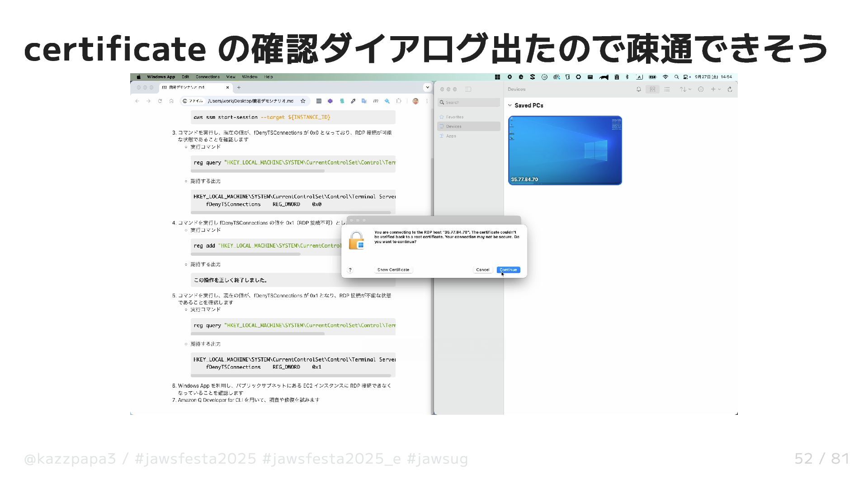Open the sort order dropdown arrows
The height and width of the screenshot is (488, 868).
pos(685,89)
